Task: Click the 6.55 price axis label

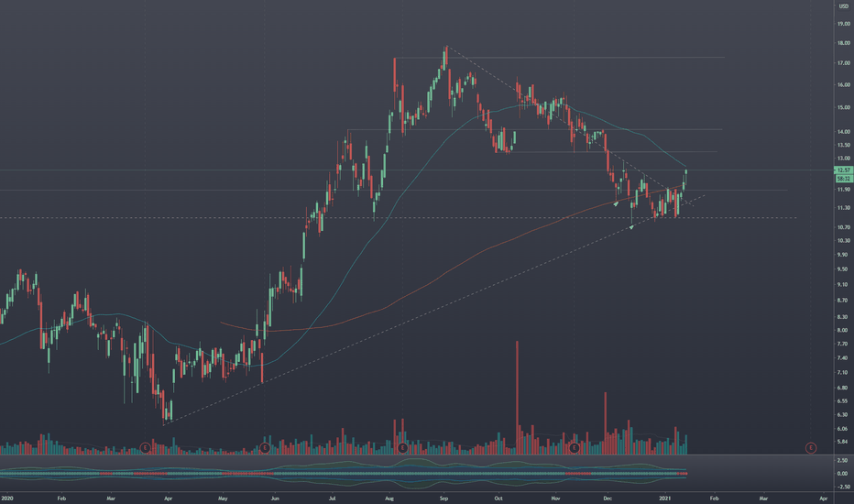Action: pos(844,401)
